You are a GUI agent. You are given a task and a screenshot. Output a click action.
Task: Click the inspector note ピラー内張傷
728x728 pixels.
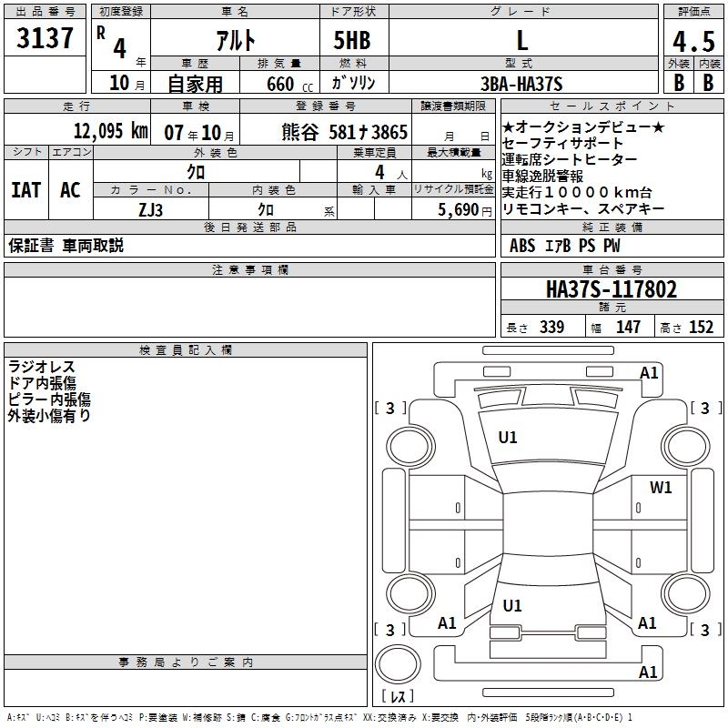pos(49,399)
